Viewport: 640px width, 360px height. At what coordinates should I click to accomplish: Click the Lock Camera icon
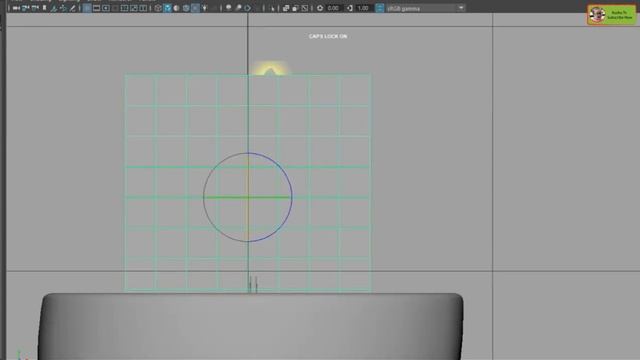[x=25, y=8]
